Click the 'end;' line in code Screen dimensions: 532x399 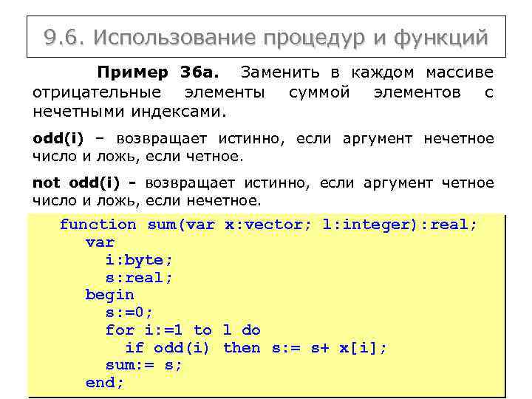(104, 383)
